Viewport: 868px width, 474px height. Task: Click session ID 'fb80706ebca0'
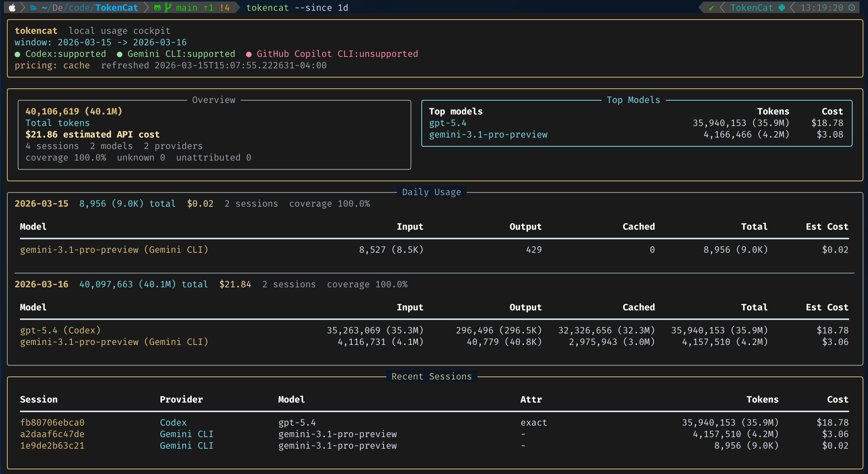pos(52,423)
